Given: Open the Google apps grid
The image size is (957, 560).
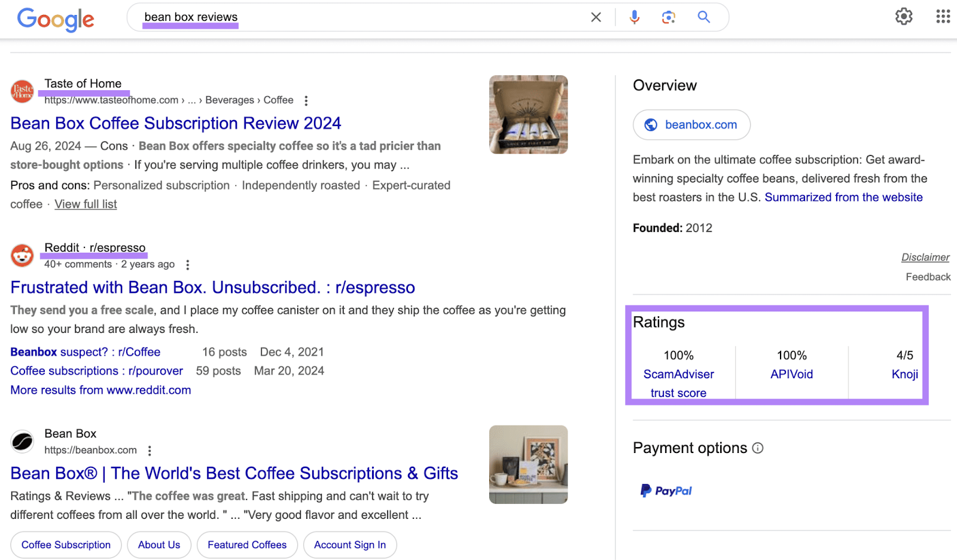Looking at the screenshot, I should (942, 17).
